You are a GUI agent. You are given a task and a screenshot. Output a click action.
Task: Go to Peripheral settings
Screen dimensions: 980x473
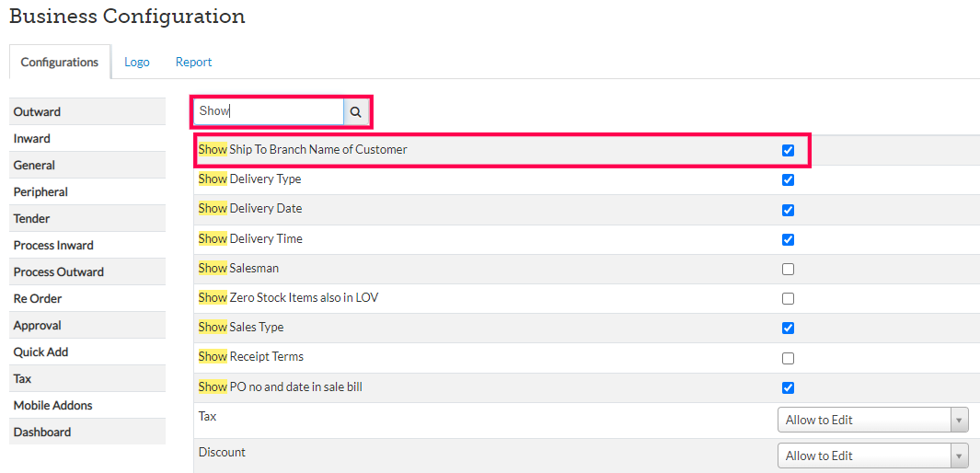pos(40,192)
